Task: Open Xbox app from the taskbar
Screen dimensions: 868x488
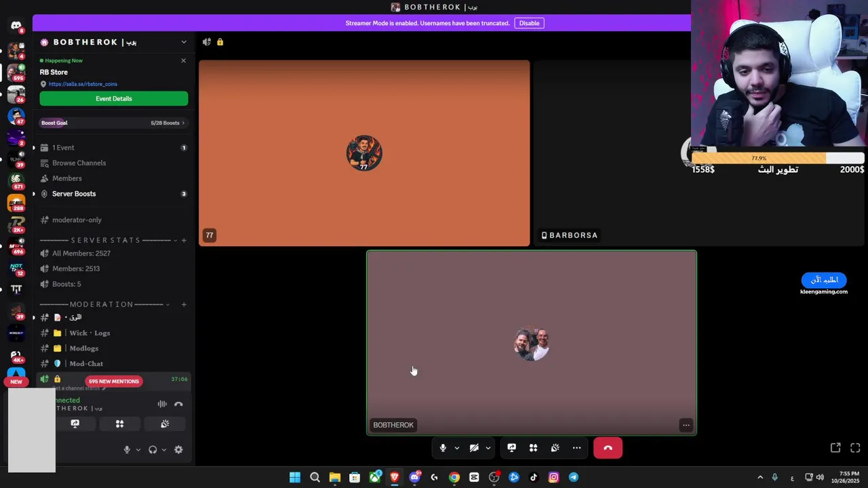Action: [x=375, y=477]
